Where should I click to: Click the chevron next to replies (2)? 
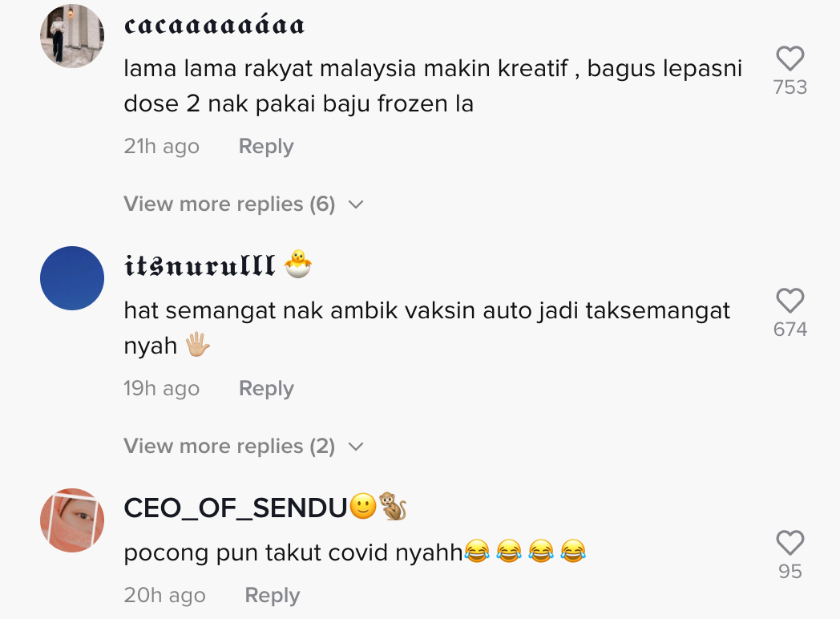coord(356,447)
